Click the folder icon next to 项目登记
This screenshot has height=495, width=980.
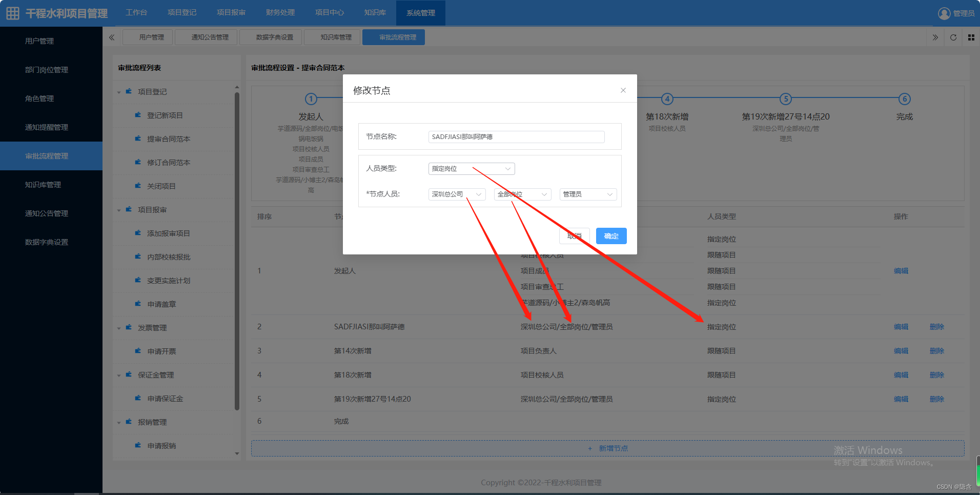[129, 91]
